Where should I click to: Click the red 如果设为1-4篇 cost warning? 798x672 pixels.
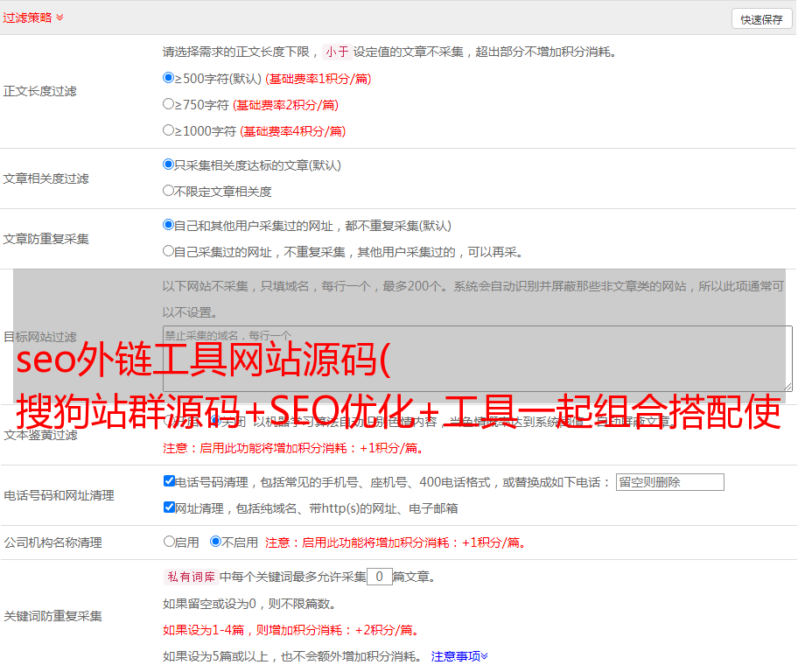coord(291,630)
